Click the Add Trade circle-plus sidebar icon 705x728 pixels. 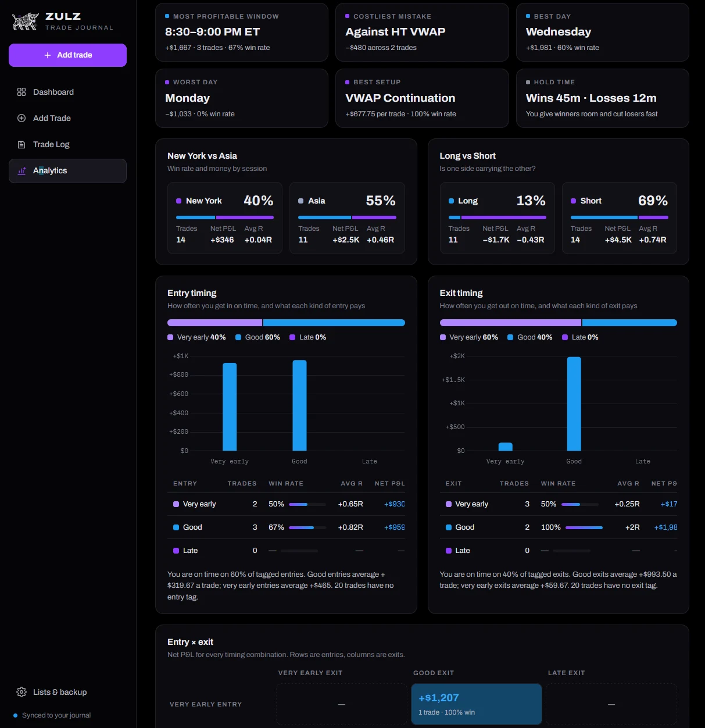(22, 118)
